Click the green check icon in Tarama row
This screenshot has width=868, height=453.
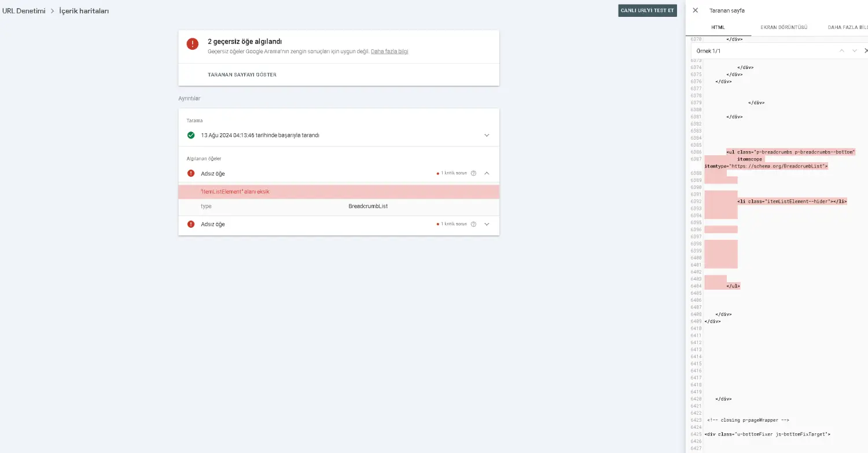point(191,135)
